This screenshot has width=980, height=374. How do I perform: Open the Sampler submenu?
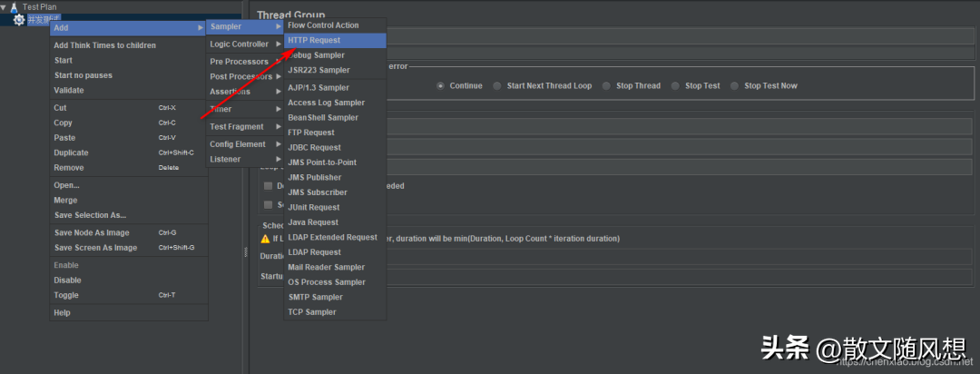245,26
